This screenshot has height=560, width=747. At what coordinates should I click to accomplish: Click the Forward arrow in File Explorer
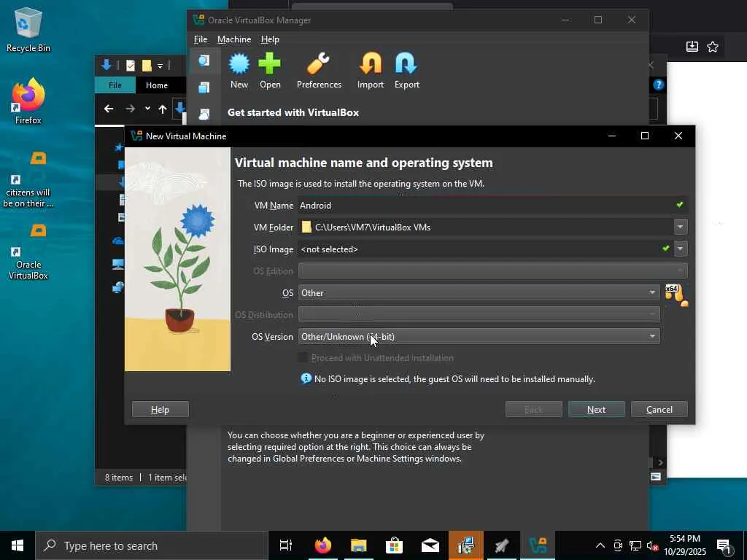point(130,109)
